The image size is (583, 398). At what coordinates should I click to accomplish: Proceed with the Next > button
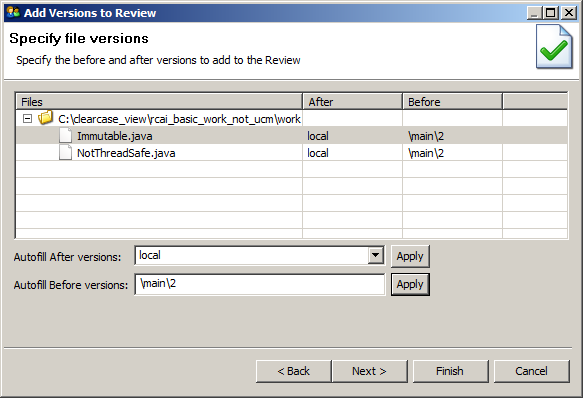370,371
